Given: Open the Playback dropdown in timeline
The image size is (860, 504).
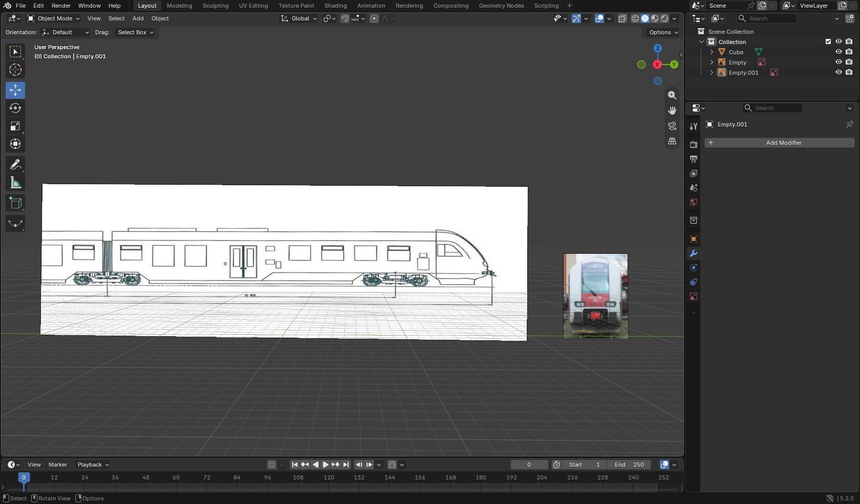Looking at the screenshot, I should pyautogui.click(x=93, y=465).
